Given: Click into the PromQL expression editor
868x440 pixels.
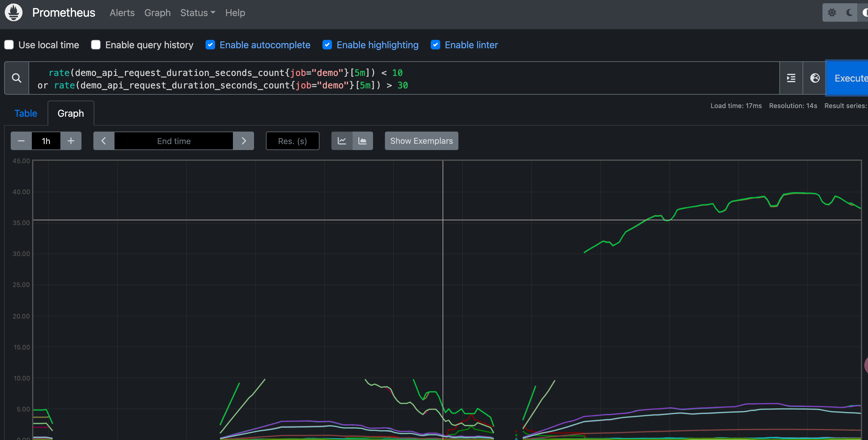Looking at the screenshot, I should [x=404, y=78].
